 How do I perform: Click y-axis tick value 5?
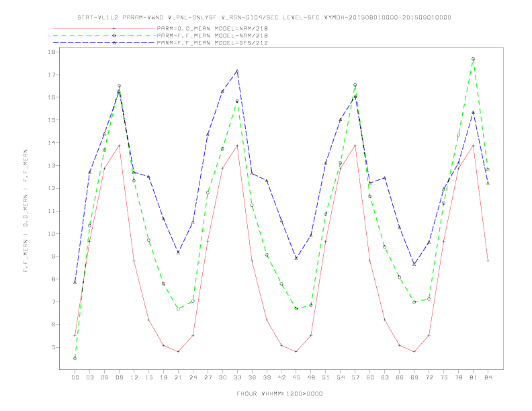click(x=54, y=347)
